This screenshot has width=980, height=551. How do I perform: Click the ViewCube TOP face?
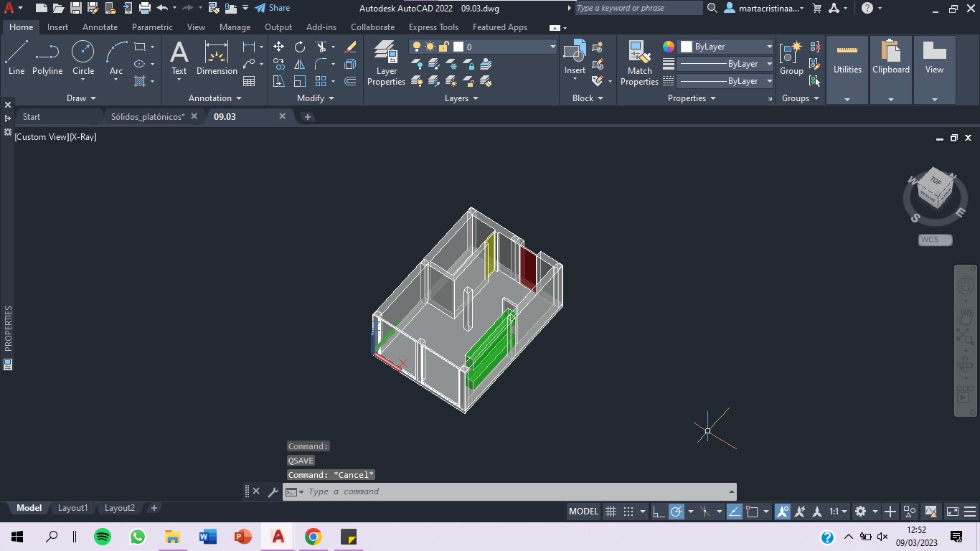pos(935,181)
